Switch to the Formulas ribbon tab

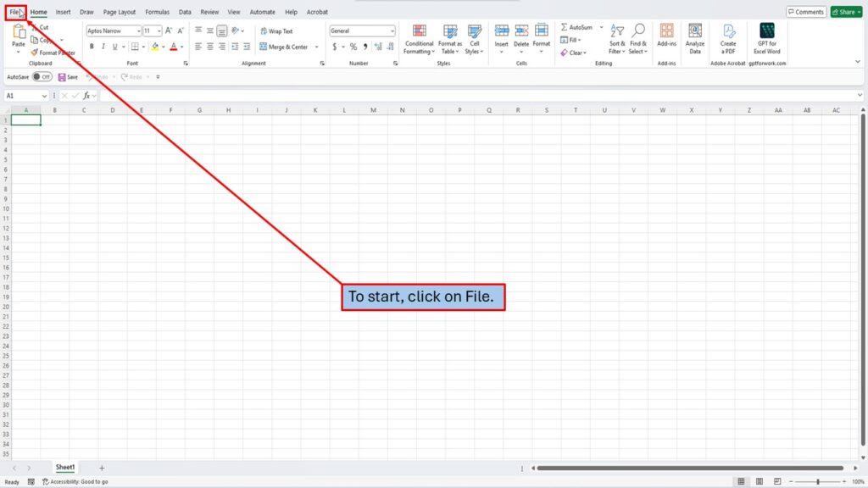[157, 12]
